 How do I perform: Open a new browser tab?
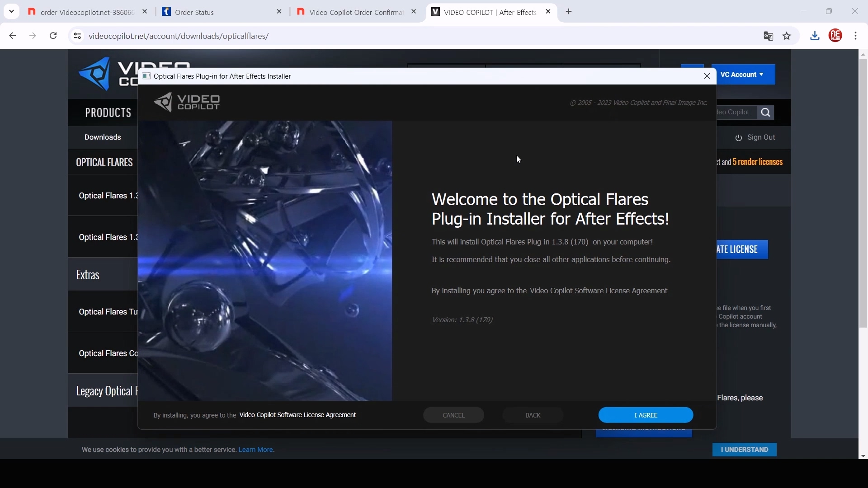tap(569, 12)
